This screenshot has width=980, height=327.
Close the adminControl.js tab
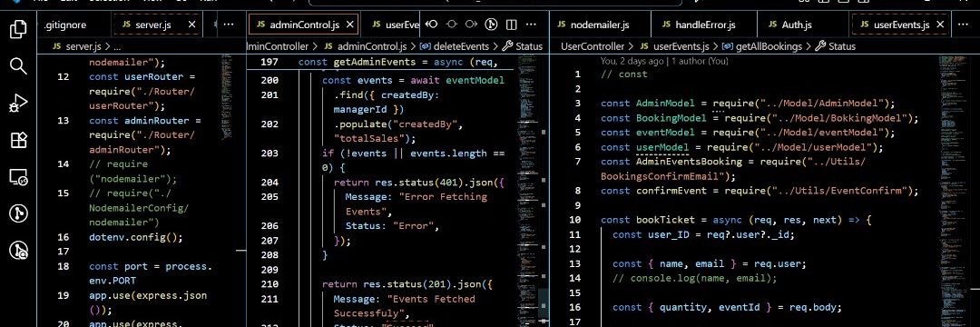tap(350, 25)
